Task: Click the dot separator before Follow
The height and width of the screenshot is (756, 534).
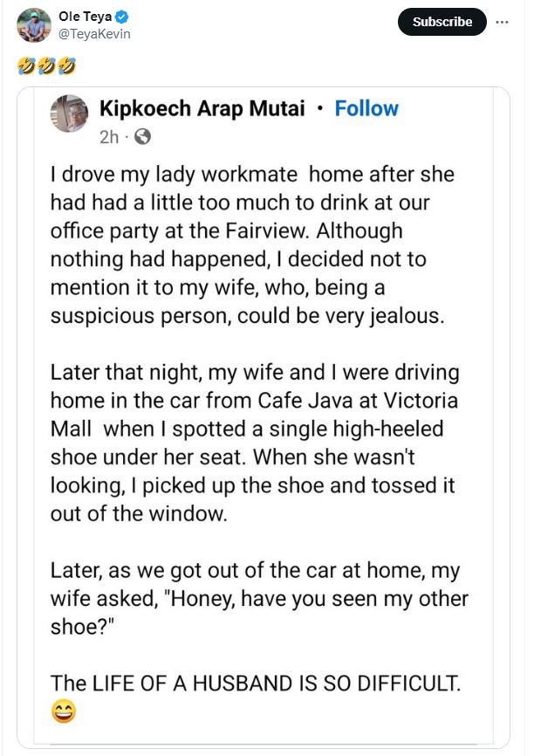Action: coord(321,109)
